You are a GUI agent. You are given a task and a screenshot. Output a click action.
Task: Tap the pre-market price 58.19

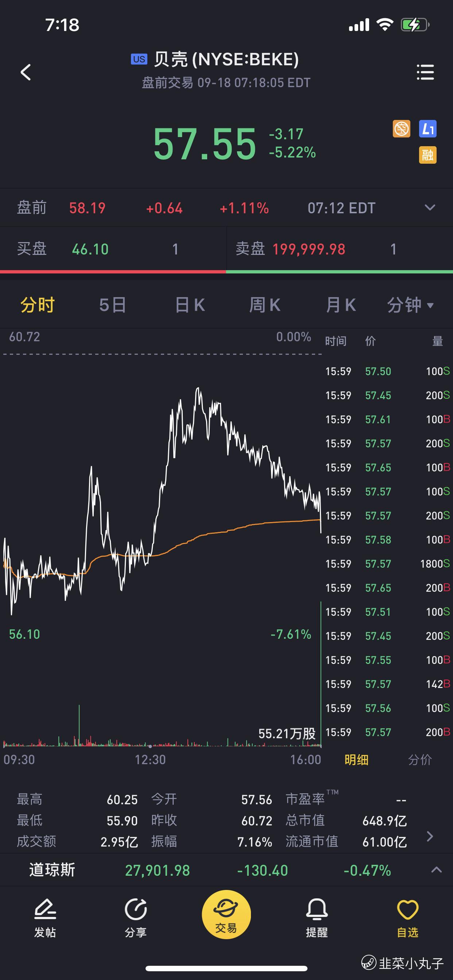click(87, 208)
